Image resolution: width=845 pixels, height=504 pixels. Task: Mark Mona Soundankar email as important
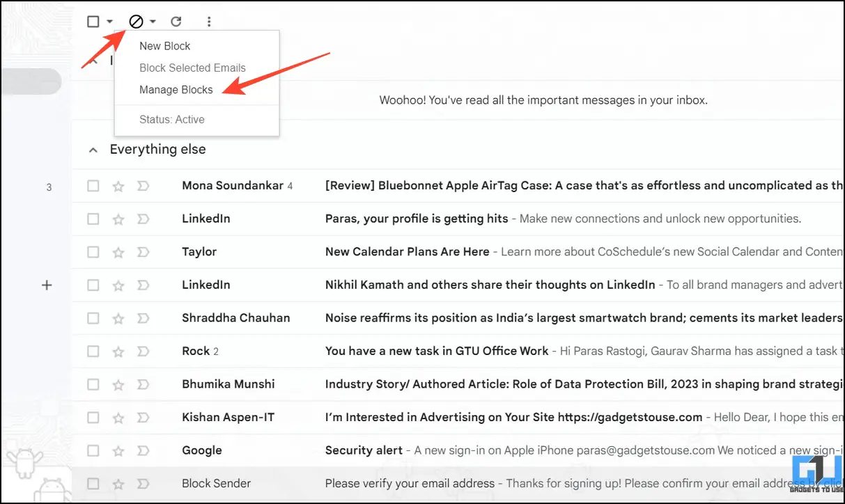[144, 186]
